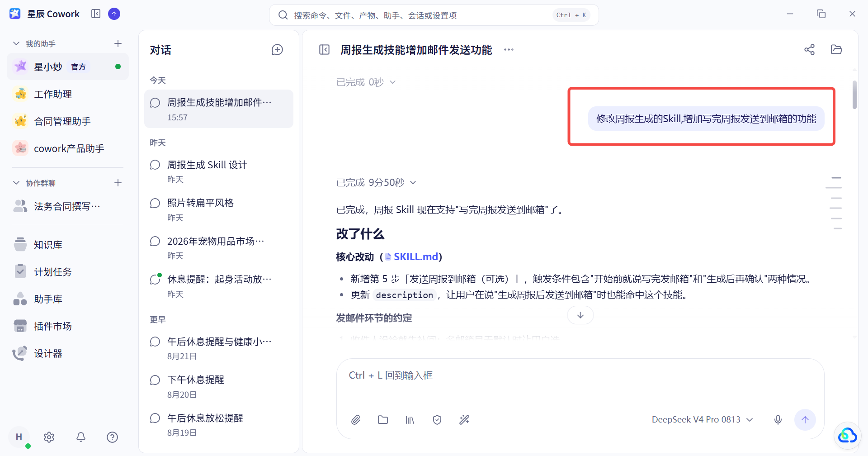868x456 pixels.
Task: Activate microphone voice input
Action: pyautogui.click(x=778, y=420)
